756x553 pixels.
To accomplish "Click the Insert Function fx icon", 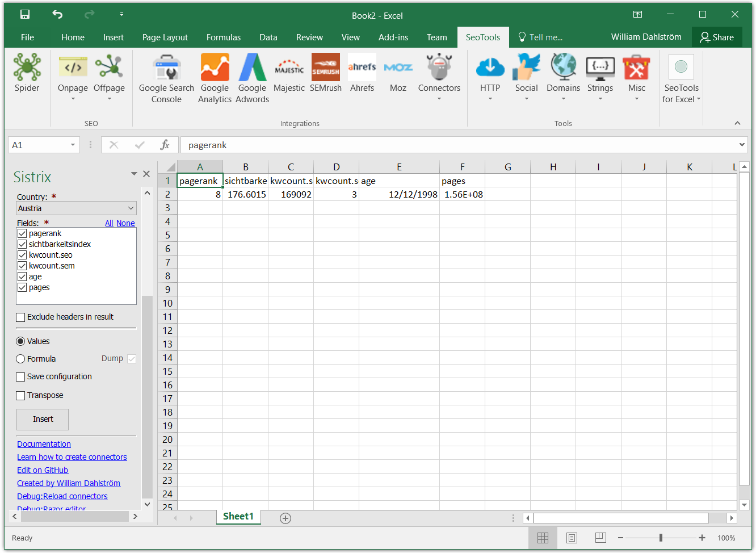I will click(x=165, y=145).
